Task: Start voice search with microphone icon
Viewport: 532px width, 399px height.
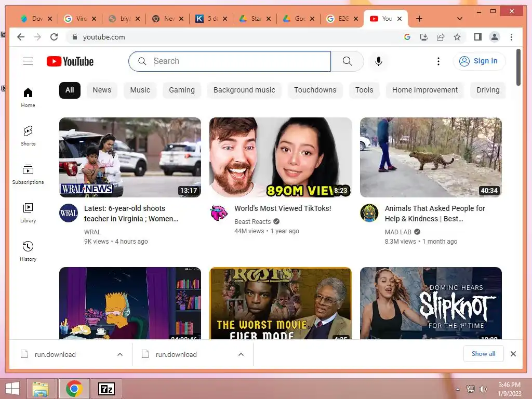Action: 379,61
